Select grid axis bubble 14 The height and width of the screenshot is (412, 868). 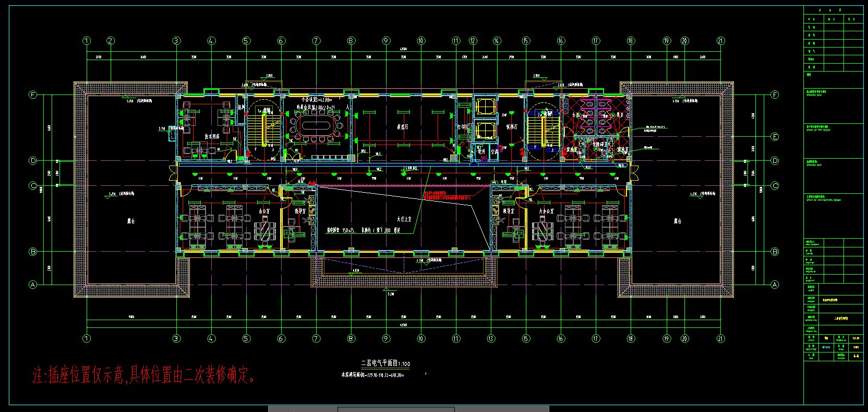tap(497, 41)
